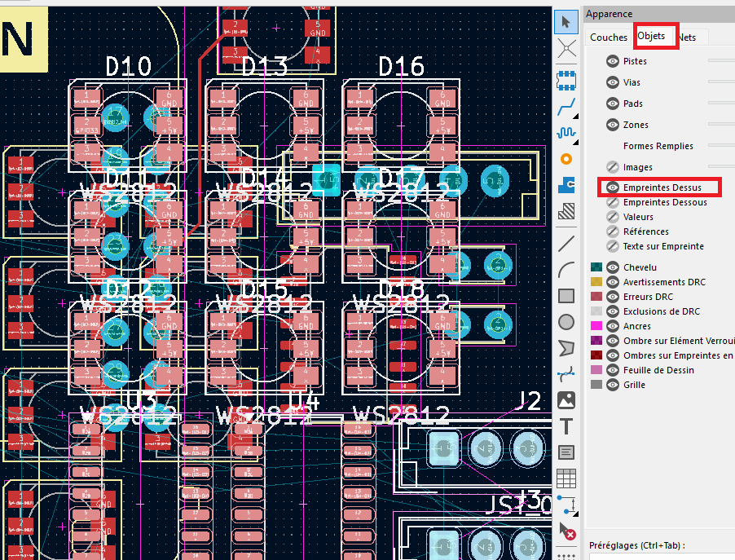Viewport: 735px width, 560px height.
Task: Adjust the Pistes opacity slider
Action: coord(721,60)
